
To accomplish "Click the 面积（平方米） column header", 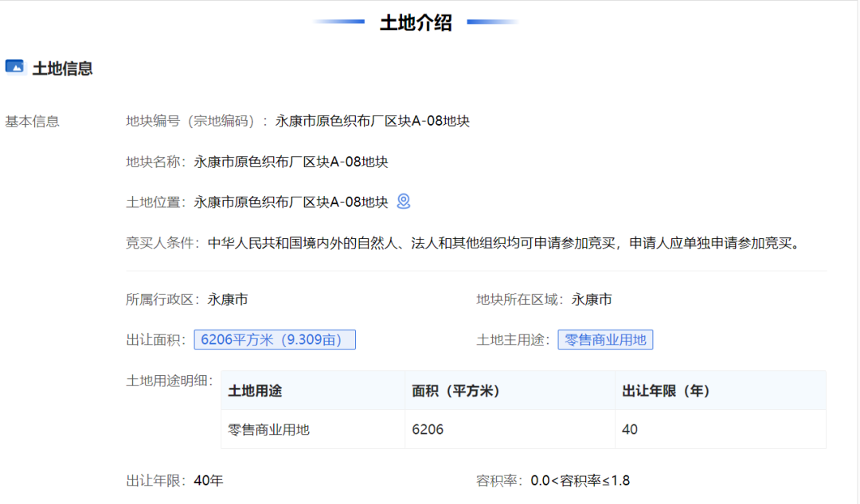I will tap(455, 391).
